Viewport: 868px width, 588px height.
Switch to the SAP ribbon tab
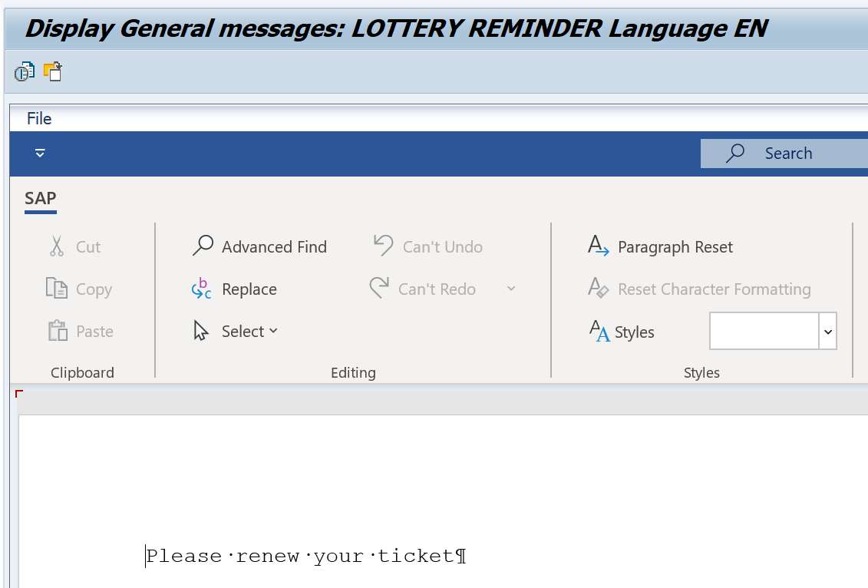pyautogui.click(x=41, y=198)
